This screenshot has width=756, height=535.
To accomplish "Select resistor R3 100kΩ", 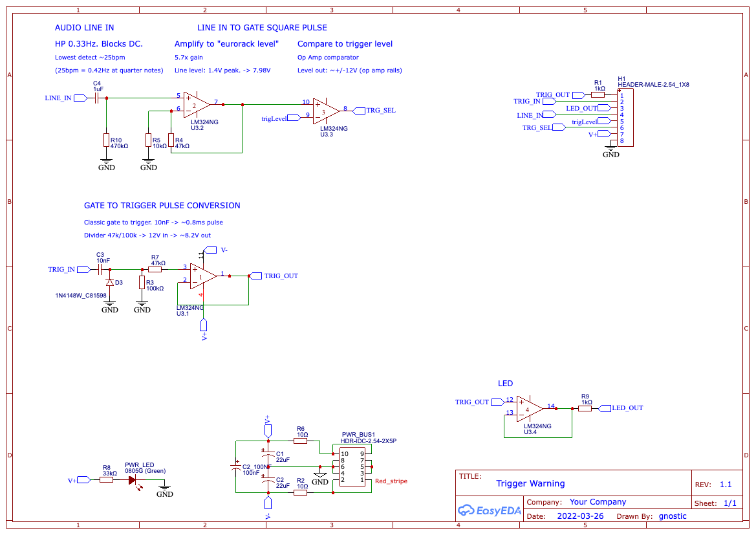I will tap(142, 283).
